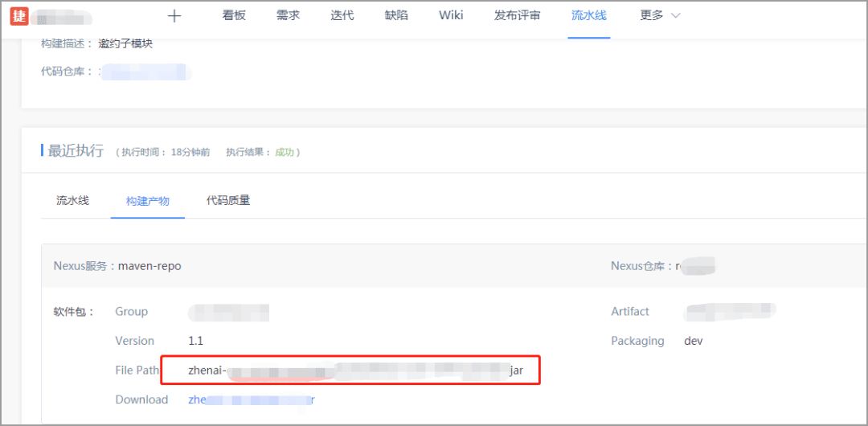
Task: Click the Download jar link
Action: (252, 399)
